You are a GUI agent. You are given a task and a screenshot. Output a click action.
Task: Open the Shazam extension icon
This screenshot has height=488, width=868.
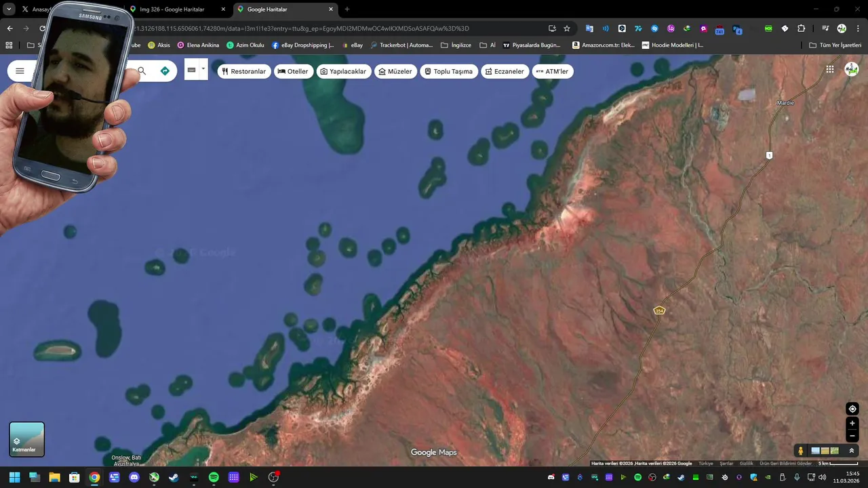[x=654, y=28]
